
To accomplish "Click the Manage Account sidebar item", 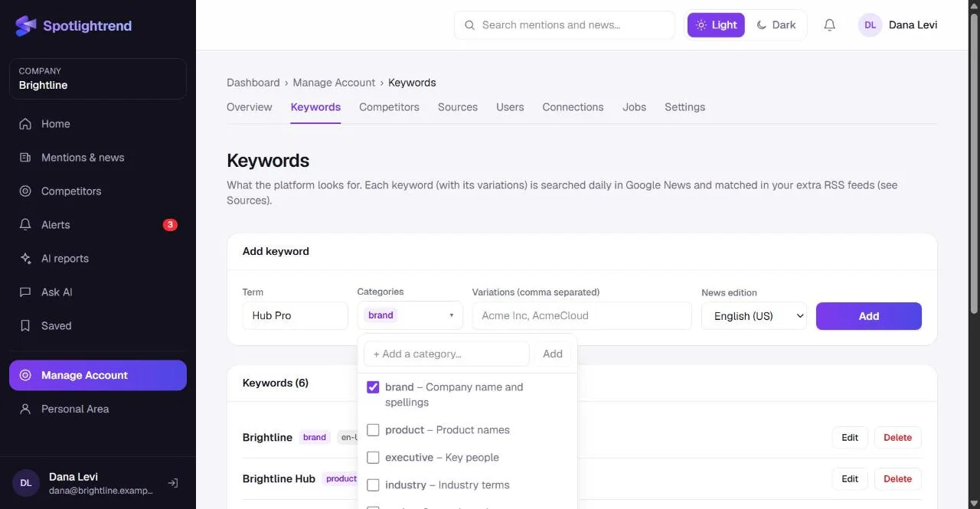I will pyautogui.click(x=98, y=375).
